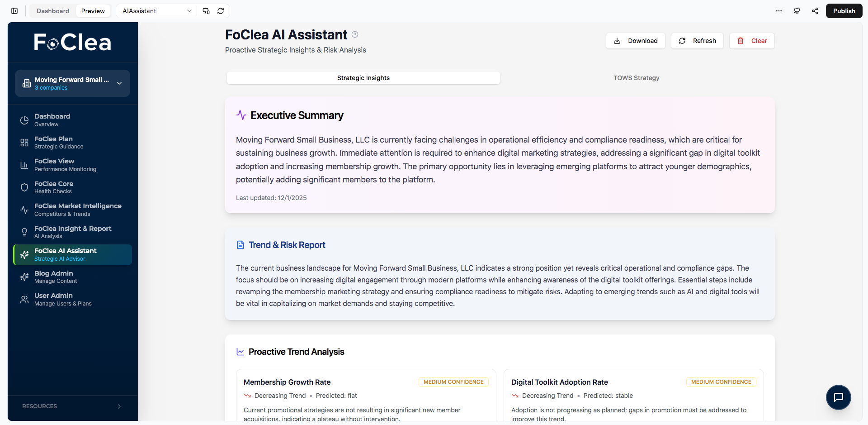Select the Strategic Insights tab
Screen dimensions: 868x425
(x=363, y=78)
